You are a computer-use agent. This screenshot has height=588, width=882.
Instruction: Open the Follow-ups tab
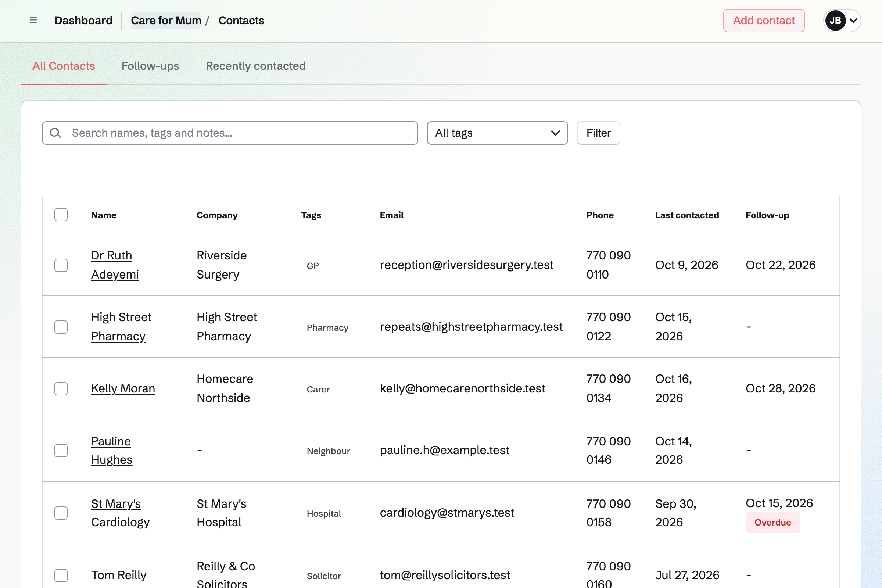(x=150, y=66)
